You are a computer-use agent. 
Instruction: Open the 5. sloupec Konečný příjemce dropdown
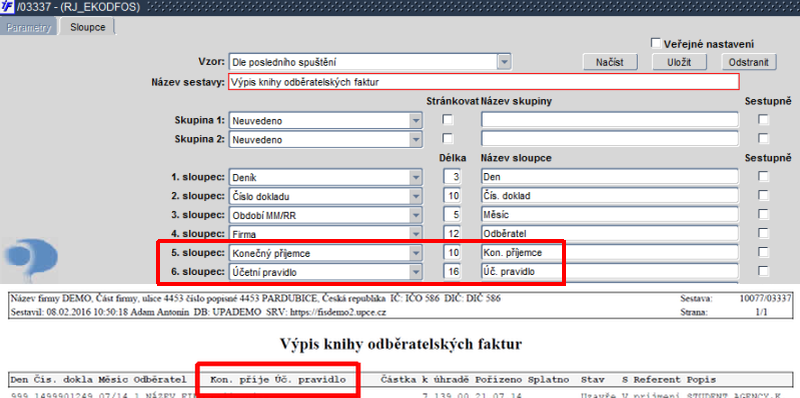point(416,253)
